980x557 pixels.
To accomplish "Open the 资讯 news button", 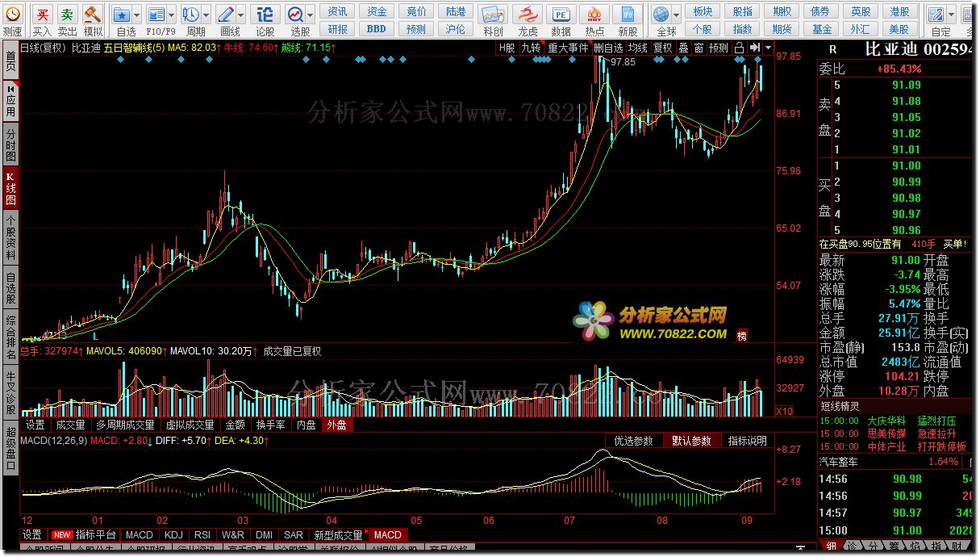I will (x=338, y=11).
